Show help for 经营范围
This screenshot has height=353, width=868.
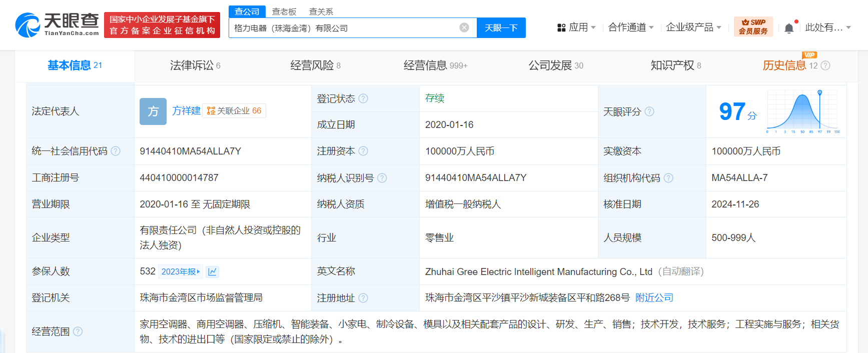78,331
